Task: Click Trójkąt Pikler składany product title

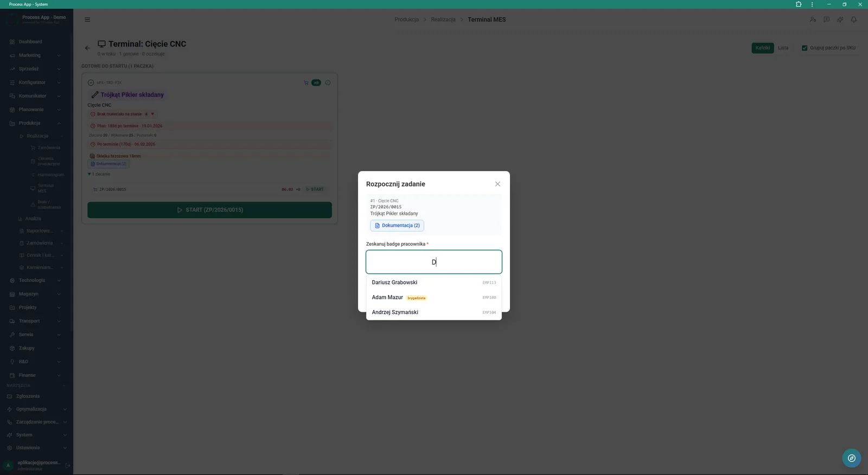Action: tap(132, 95)
